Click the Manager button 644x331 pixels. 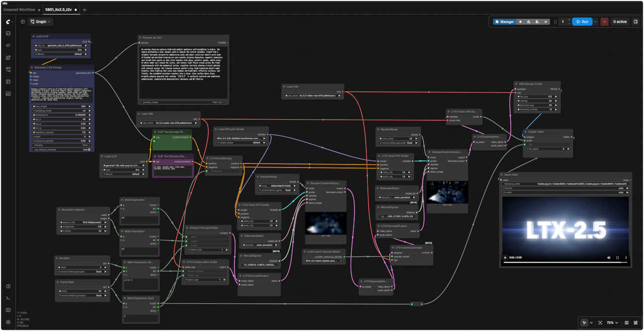click(x=504, y=22)
